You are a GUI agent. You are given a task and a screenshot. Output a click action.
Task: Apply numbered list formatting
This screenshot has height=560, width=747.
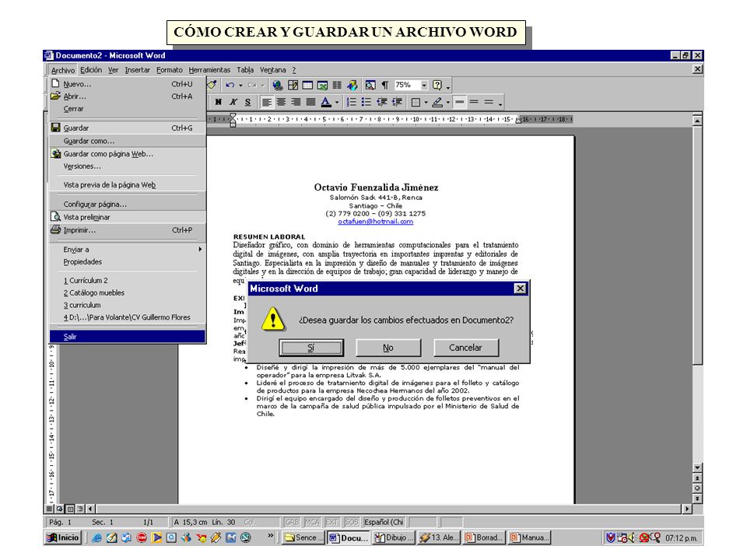351,102
